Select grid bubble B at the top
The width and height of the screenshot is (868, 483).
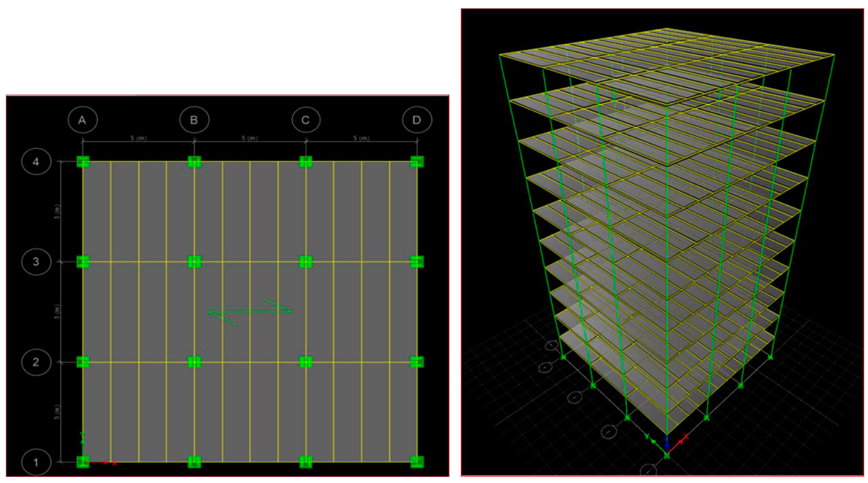[x=194, y=120]
